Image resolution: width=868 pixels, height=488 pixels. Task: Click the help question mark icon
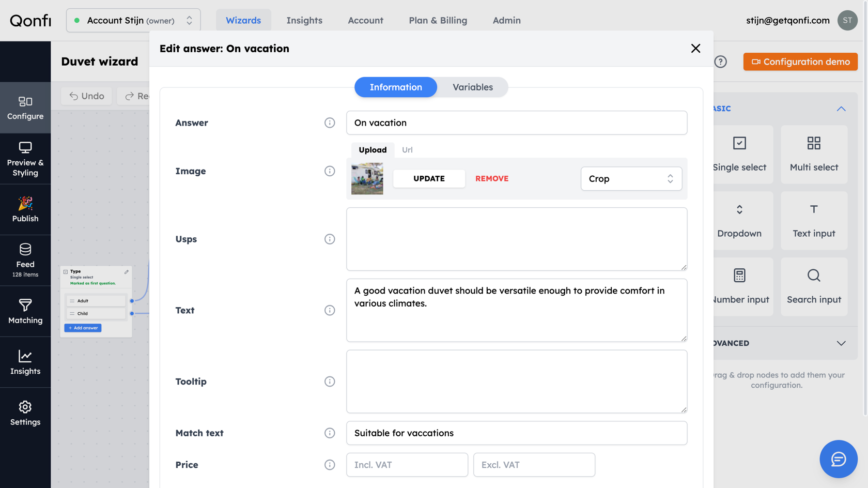click(x=720, y=62)
